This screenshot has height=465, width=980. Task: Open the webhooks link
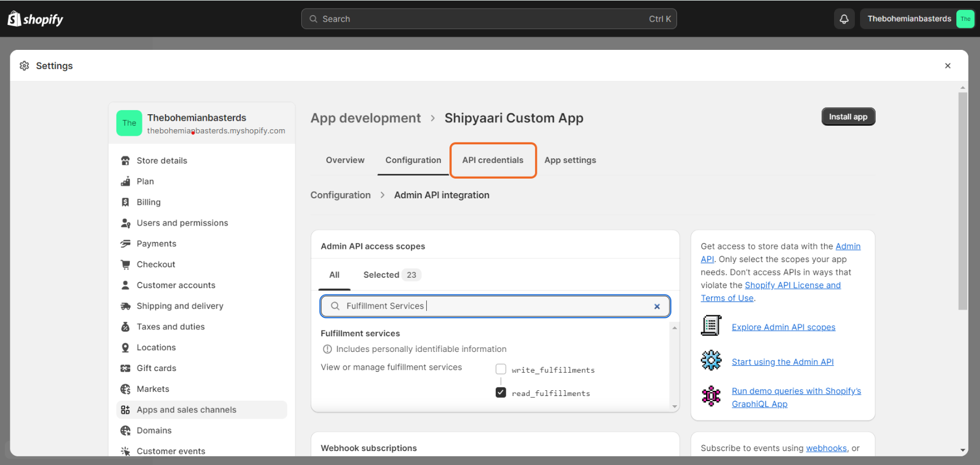[x=827, y=448]
